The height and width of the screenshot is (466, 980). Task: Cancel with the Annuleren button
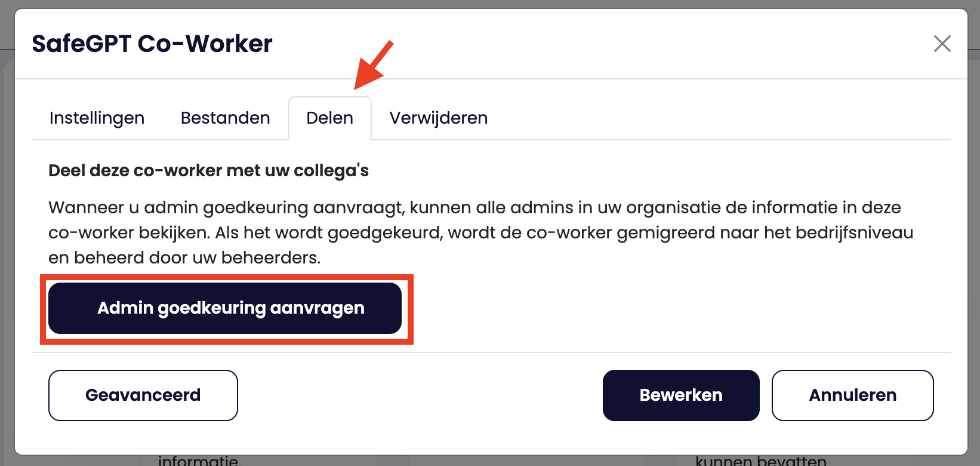point(852,396)
